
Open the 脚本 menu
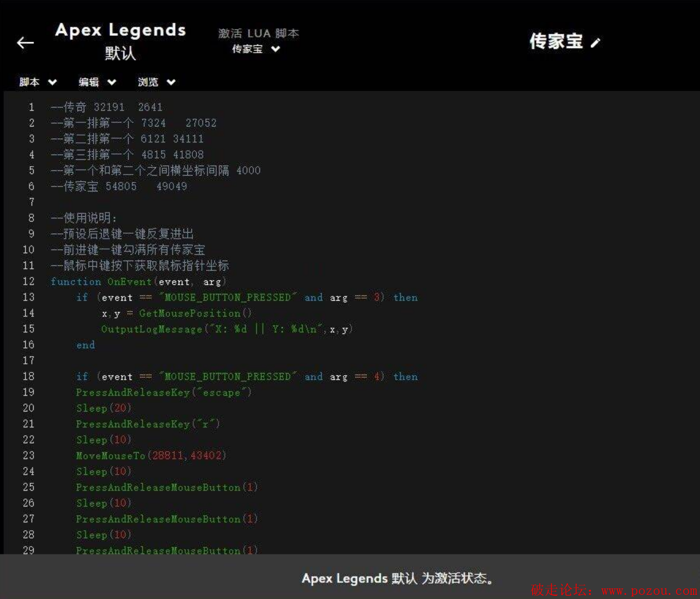tap(38, 82)
